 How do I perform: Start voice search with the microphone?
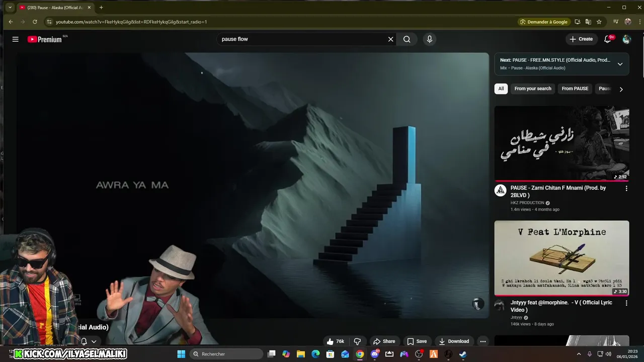click(x=429, y=39)
